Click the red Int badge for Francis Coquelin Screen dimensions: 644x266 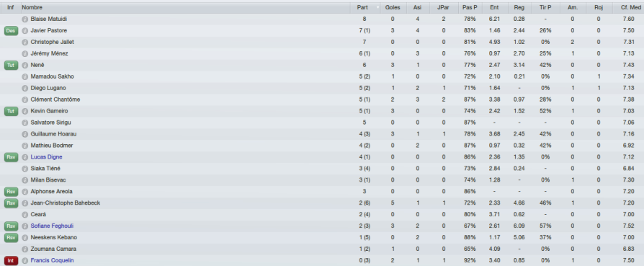[x=11, y=261]
